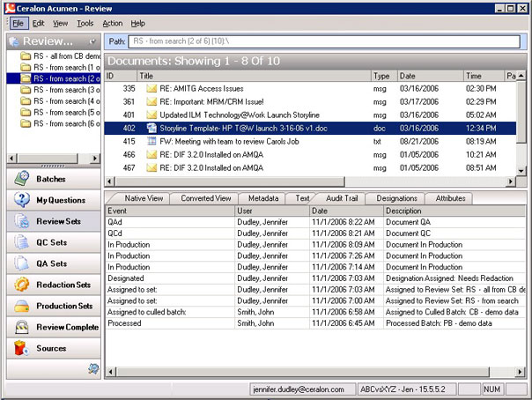This screenshot has height=400, width=532.
Task: Open the Edit menu
Action: pos(39,23)
